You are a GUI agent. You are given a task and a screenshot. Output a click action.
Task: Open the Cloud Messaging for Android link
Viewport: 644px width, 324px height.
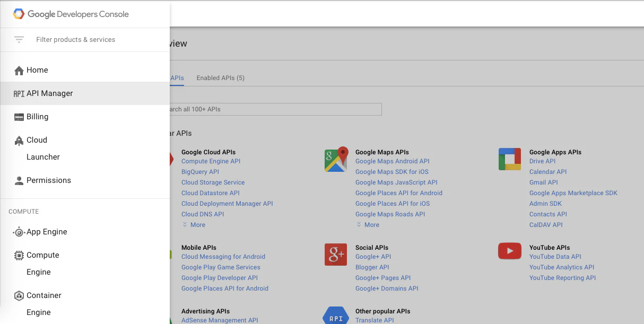tap(223, 257)
